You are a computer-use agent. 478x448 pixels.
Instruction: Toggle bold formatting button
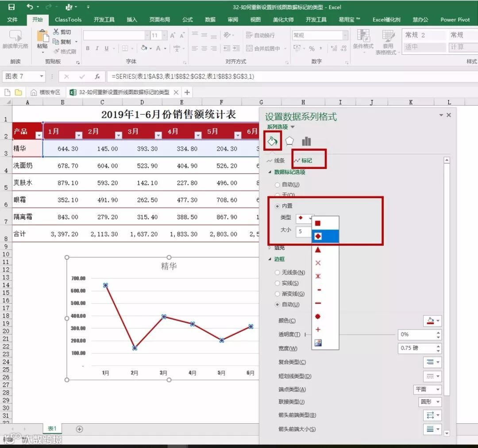88,48
